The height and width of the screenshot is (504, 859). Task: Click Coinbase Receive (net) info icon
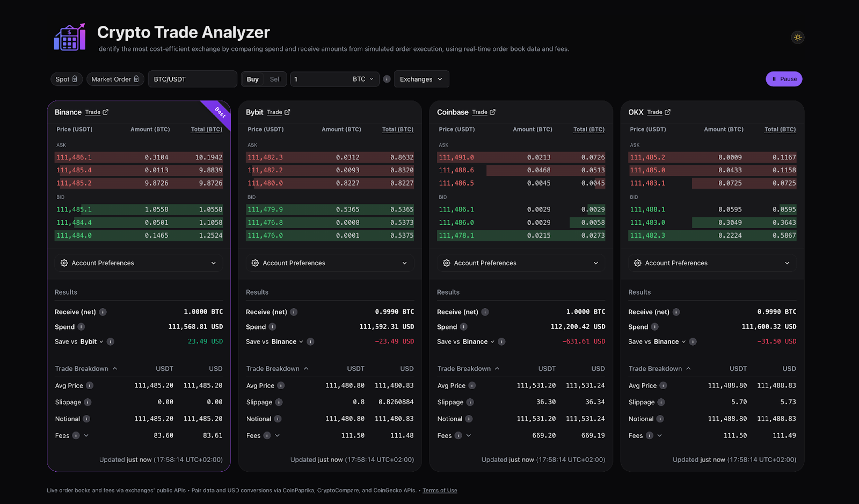[485, 312]
